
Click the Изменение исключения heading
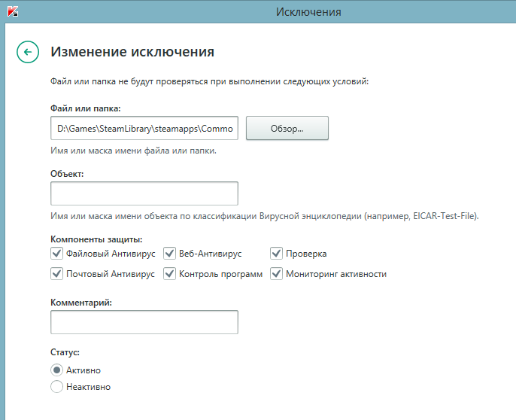pos(132,52)
